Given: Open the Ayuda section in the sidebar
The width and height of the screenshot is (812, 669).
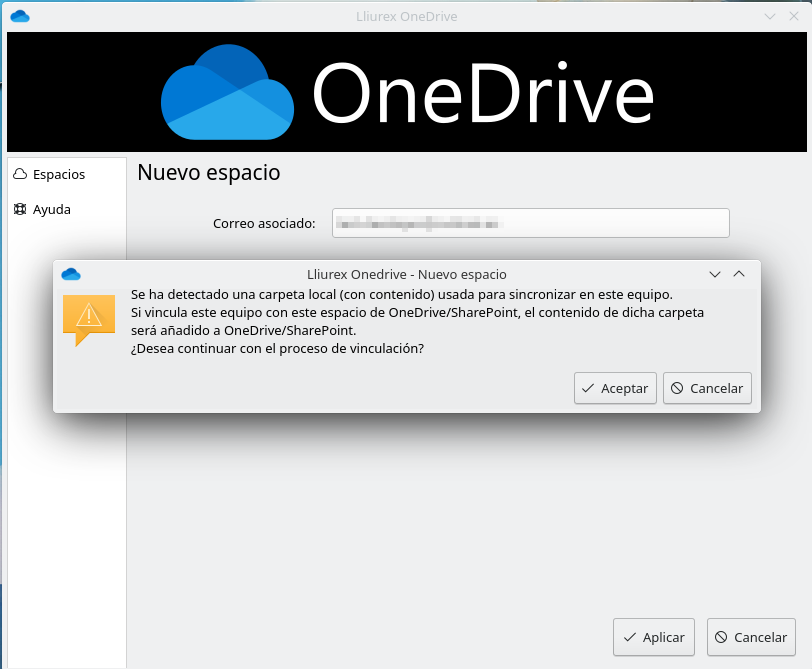Looking at the screenshot, I should pyautogui.click(x=51, y=210).
